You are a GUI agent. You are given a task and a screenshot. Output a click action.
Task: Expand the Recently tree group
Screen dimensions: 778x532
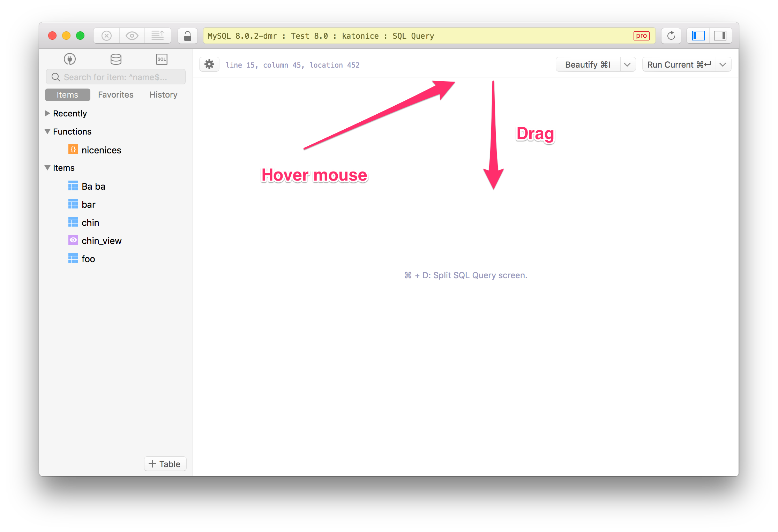[48, 113]
